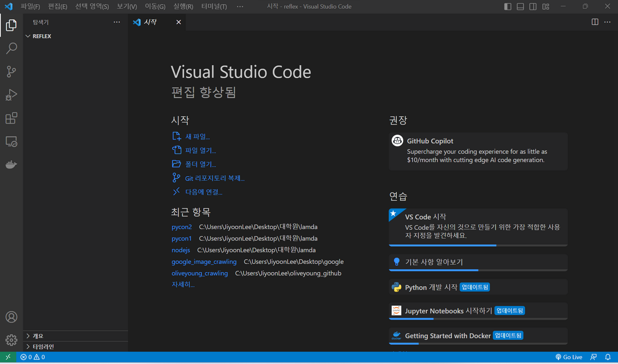Open 기본 사항 알아보기 walkthrough
The image size is (618, 364).
(478, 263)
